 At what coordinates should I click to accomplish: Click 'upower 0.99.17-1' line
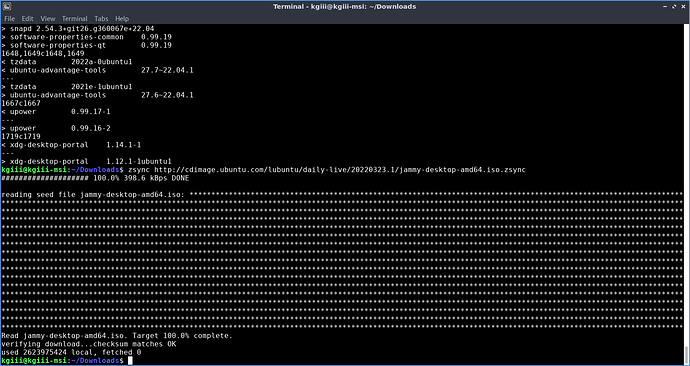coord(56,112)
